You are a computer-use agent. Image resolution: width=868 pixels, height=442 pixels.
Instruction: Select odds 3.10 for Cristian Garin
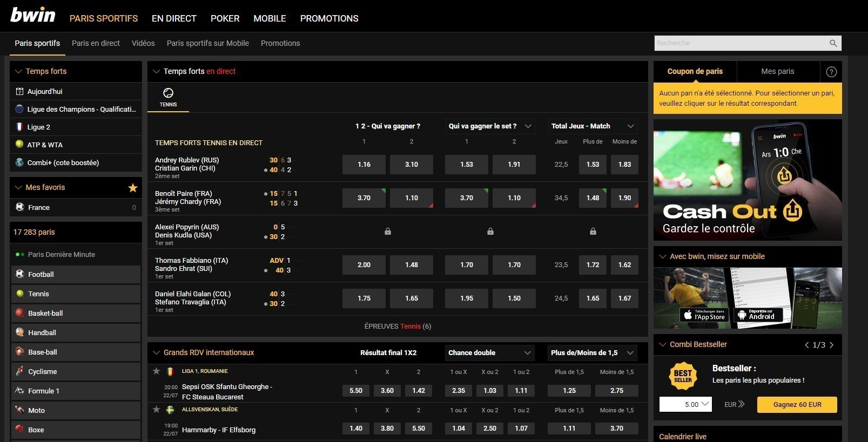click(412, 165)
